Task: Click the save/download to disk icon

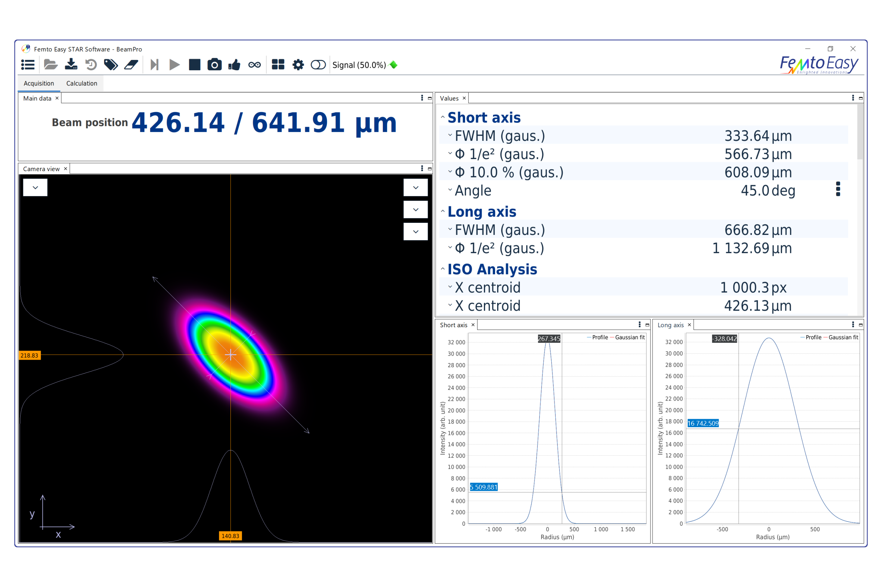Action: click(71, 64)
